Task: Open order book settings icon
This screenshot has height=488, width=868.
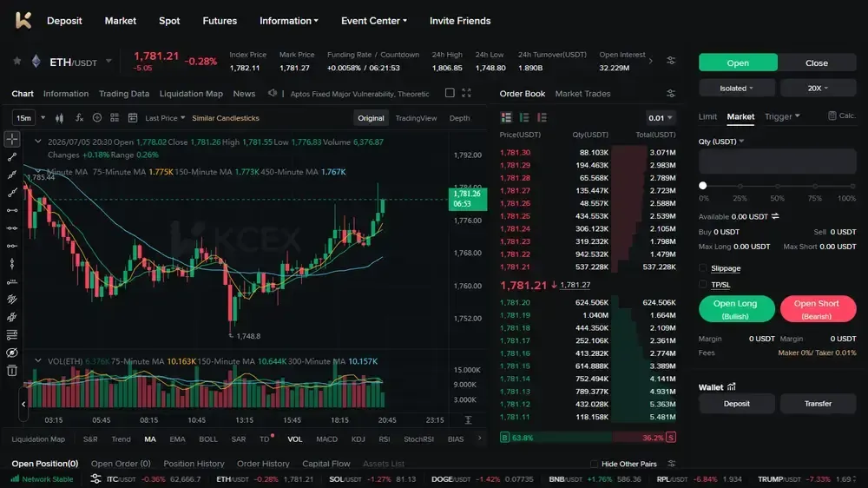Action: click(x=671, y=94)
